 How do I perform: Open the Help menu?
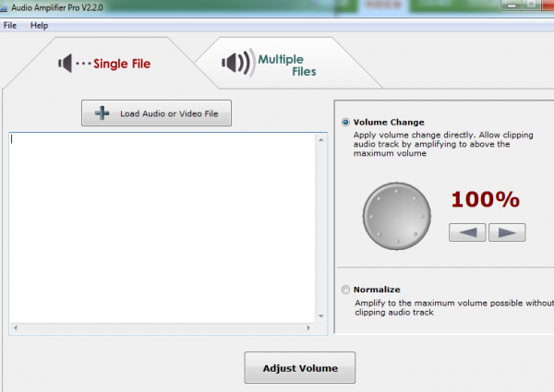pyautogui.click(x=39, y=26)
